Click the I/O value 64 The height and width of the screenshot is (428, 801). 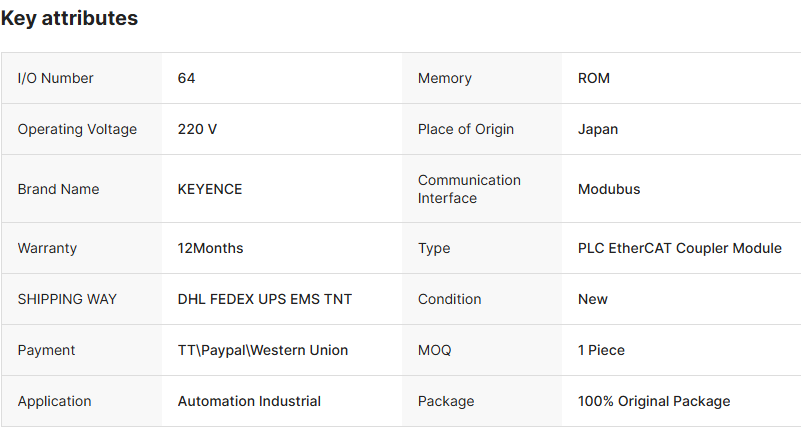point(186,78)
